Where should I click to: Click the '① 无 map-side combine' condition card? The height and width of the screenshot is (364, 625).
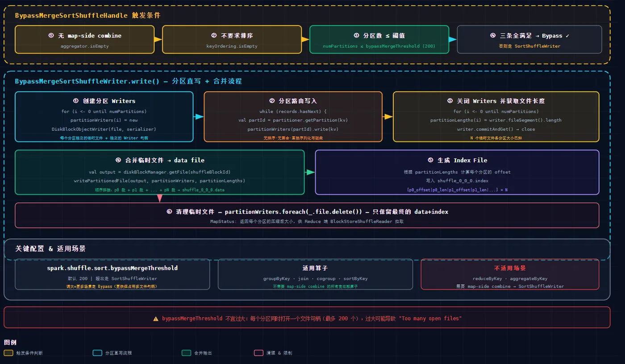pos(85,39)
